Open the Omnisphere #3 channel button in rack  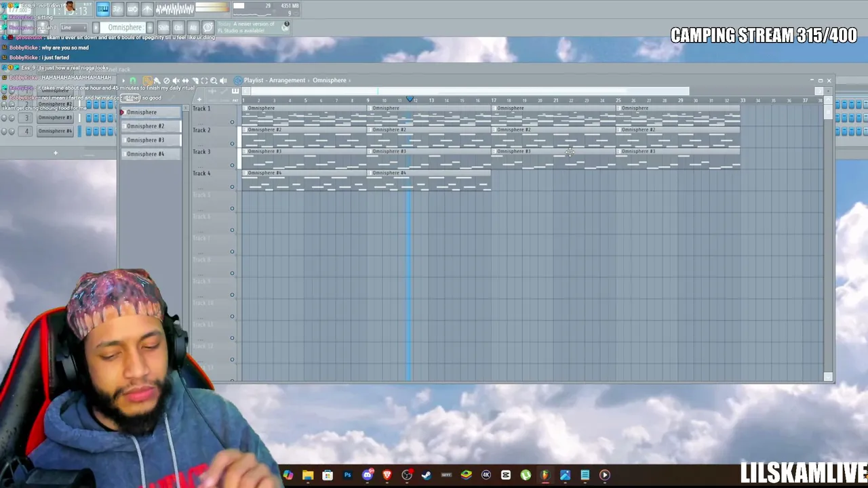[x=56, y=117]
